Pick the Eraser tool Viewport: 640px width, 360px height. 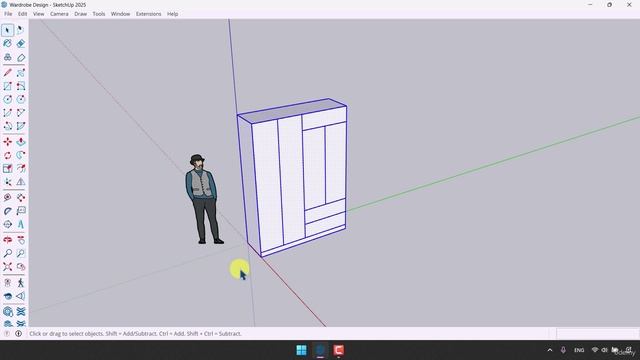[20, 43]
